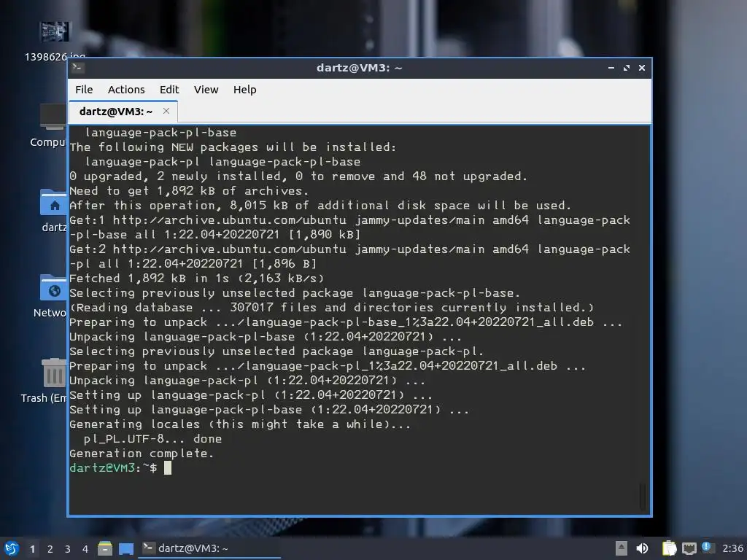The width and height of the screenshot is (747, 560).
Task: Click the blue show desktop icon
Action: [x=125, y=549]
